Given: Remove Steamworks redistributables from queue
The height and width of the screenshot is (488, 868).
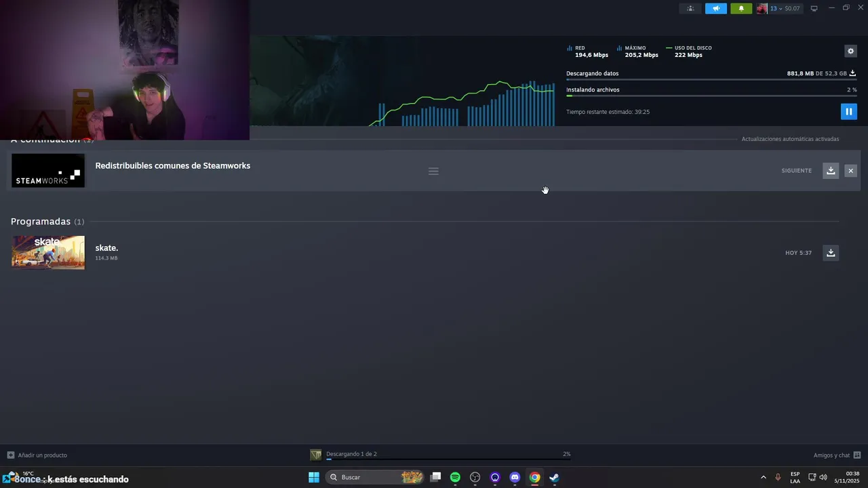Looking at the screenshot, I should point(850,171).
